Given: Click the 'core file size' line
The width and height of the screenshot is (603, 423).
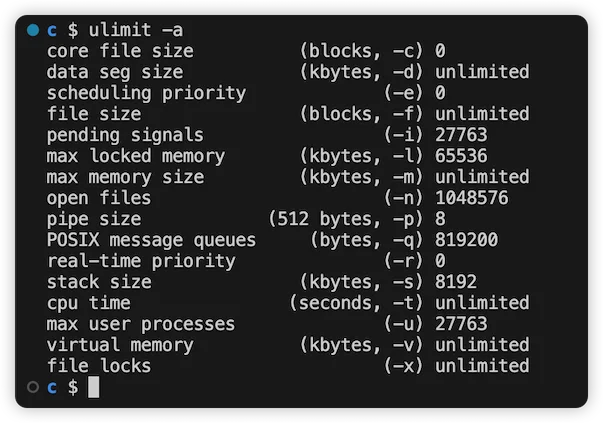Looking at the screenshot, I should coord(246,51).
